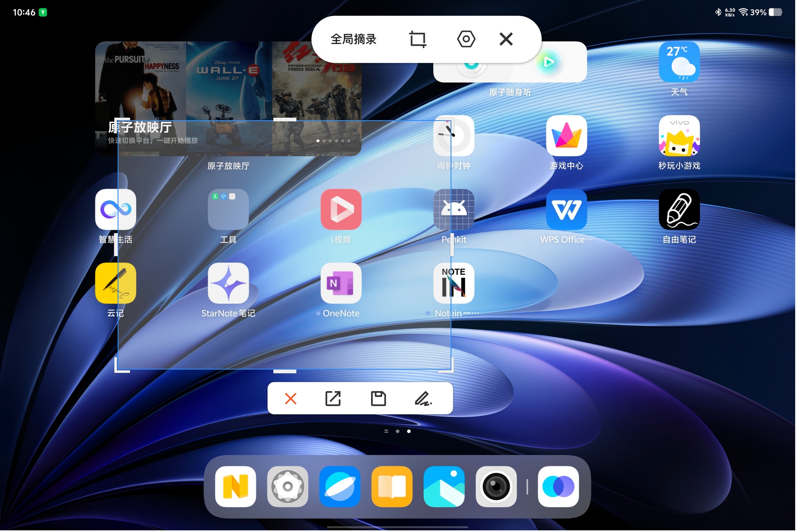Open the Notein app
Screen dimensions: 796x532
pyautogui.click(x=454, y=283)
